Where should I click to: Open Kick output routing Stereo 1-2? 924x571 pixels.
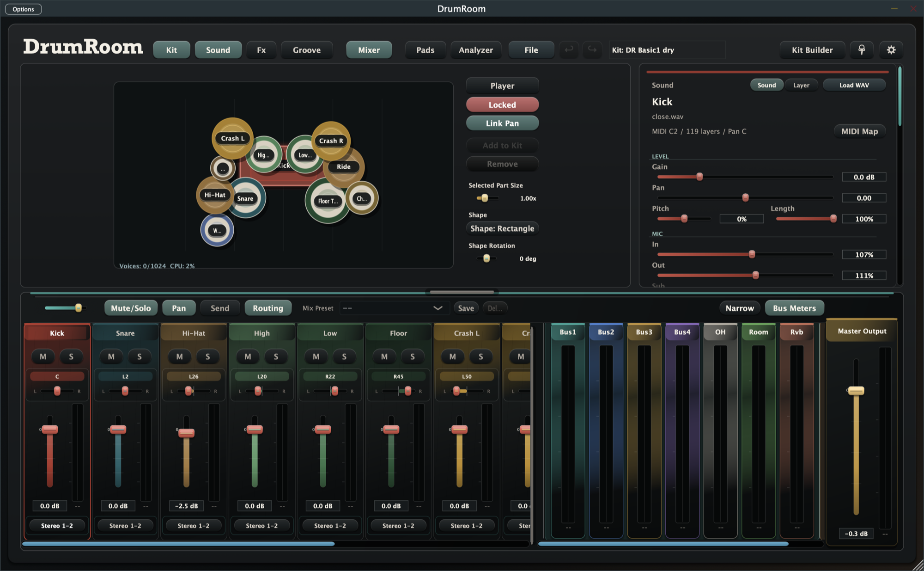point(57,526)
